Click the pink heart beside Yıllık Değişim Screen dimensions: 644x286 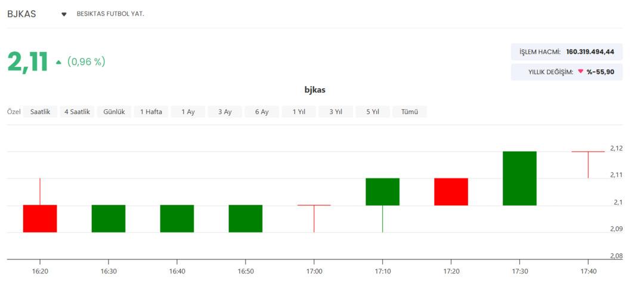[x=580, y=71]
